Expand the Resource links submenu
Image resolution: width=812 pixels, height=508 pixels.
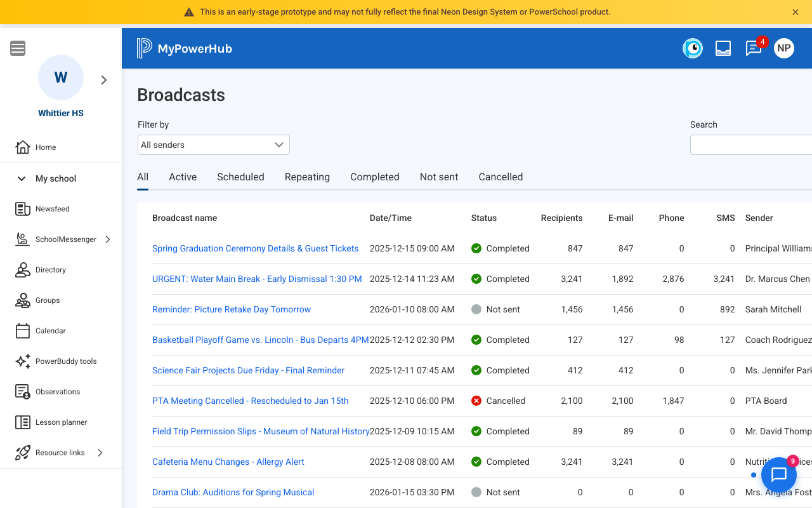[100, 453]
